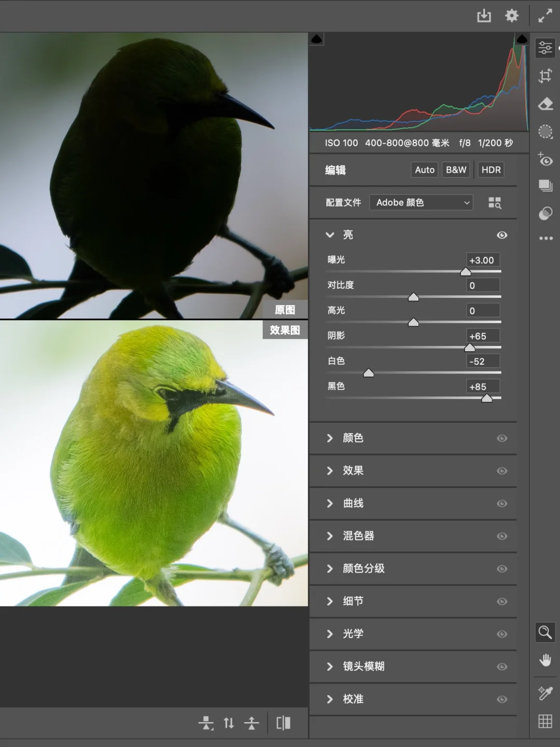Open Camera Raw settings gear
The image size is (560, 747).
512,16
